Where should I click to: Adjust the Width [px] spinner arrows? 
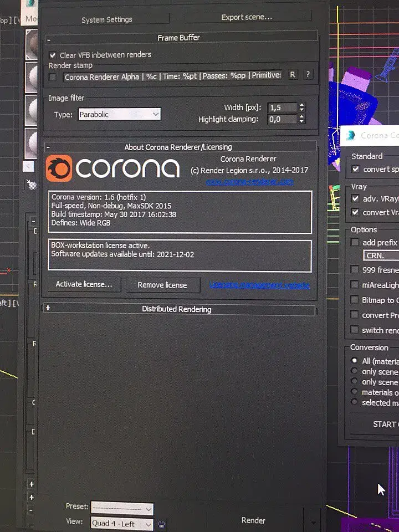(301, 107)
